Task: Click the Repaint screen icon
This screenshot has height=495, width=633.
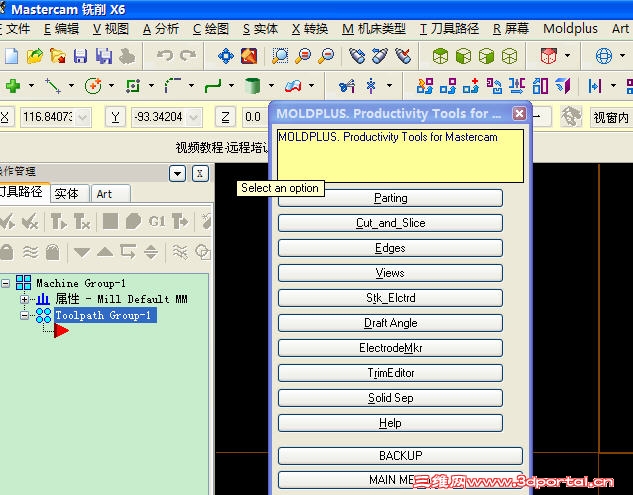Action: click(x=249, y=56)
